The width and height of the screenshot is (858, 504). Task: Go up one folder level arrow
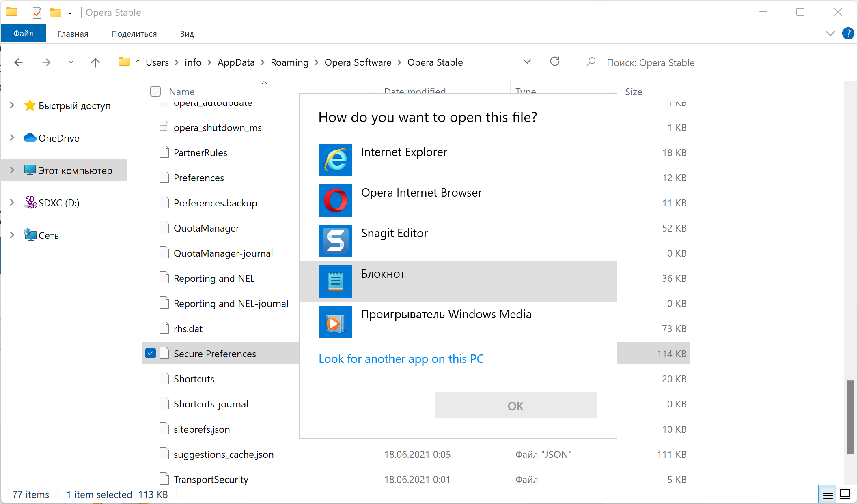95,62
